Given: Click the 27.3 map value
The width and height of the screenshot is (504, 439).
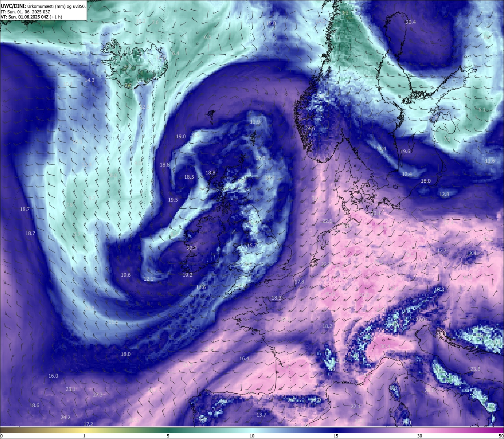Looking at the screenshot, I should tap(98, 395).
